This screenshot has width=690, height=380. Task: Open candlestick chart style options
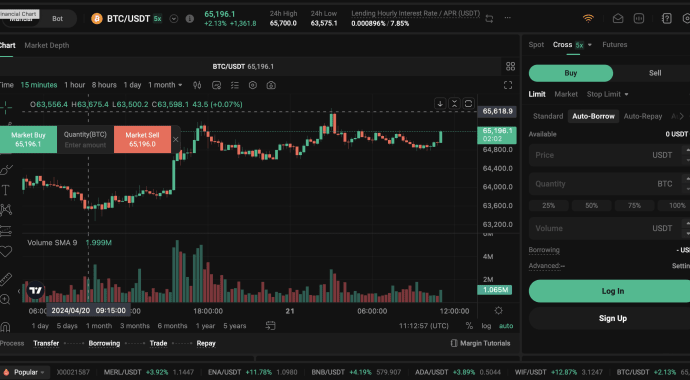tap(197, 85)
